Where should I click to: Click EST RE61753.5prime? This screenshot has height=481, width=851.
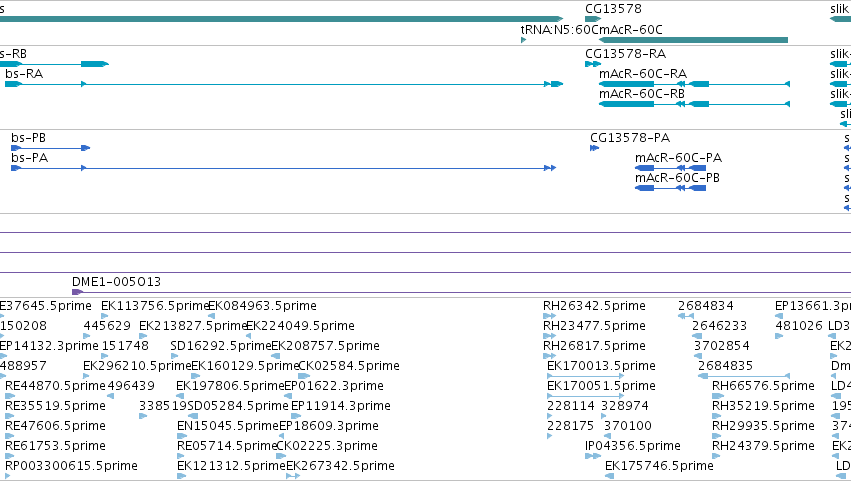[55, 446]
